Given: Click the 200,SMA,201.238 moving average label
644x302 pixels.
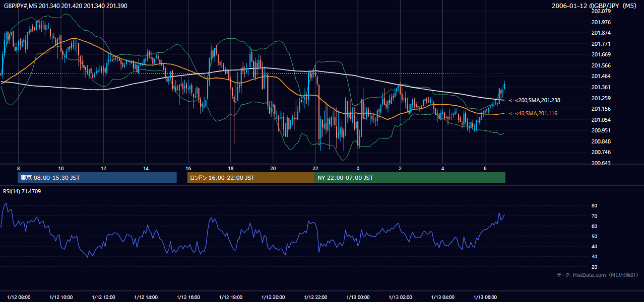Looking at the screenshot, I should pos(535,100).
